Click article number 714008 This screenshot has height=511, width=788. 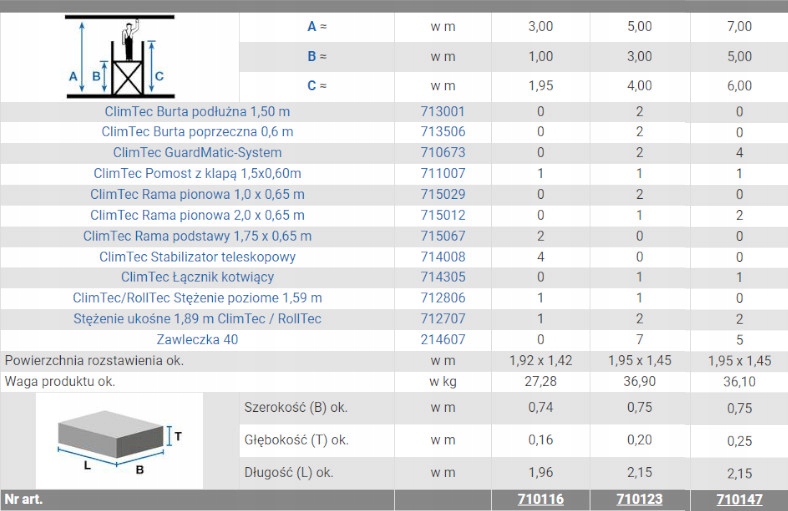443,257
